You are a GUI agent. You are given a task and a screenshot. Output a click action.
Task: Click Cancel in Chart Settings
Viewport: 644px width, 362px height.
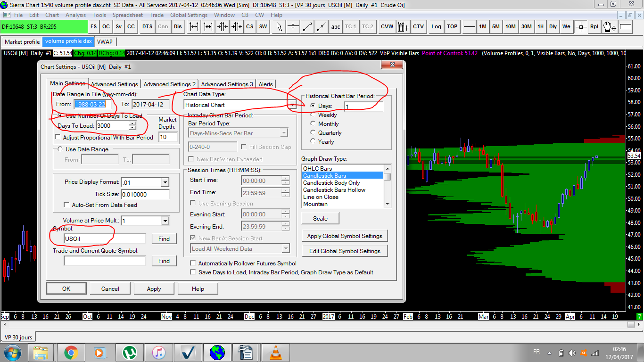[x=110, y=289]
